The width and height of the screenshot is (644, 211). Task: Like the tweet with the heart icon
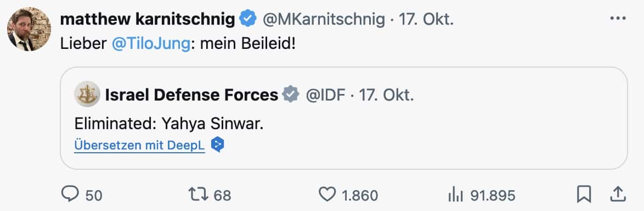coord(327,194)
